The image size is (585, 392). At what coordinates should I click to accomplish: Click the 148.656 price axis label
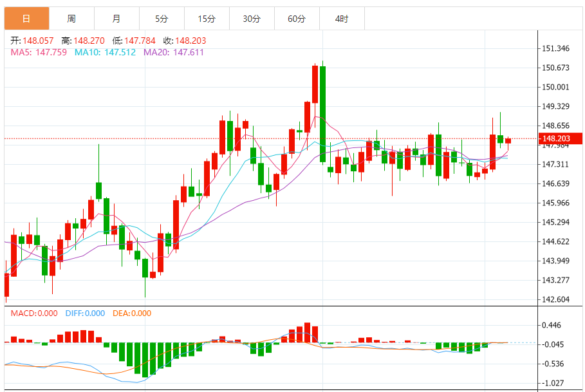coord(556,126)
